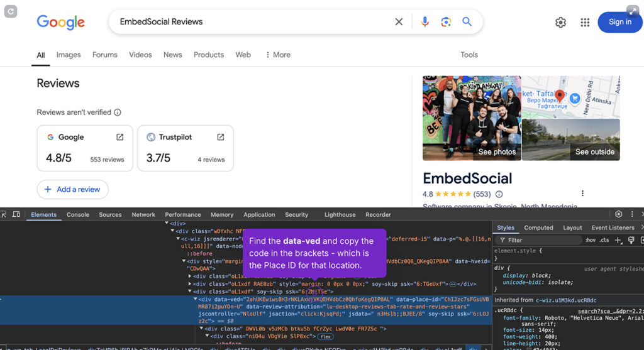The height and width of the screenshot is (350, 644).
Task: Select the DevTools Lighthouse tab
Action: (x=340, y=215)
